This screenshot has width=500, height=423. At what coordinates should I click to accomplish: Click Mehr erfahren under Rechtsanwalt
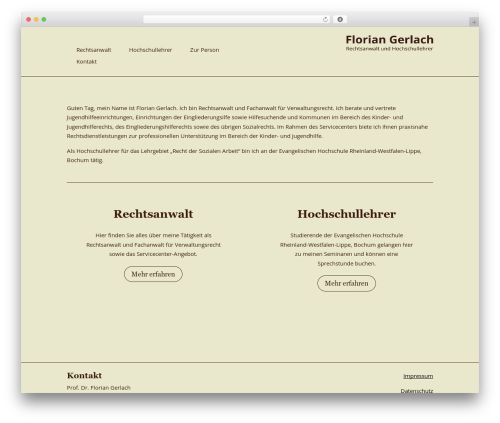153,274
